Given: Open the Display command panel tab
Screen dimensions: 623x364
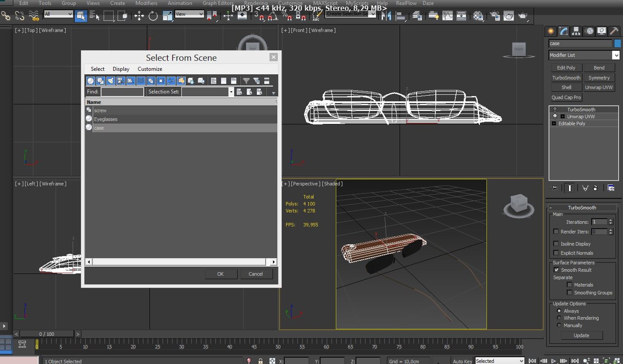Looking at the screenshot, I should click(602, 31).
